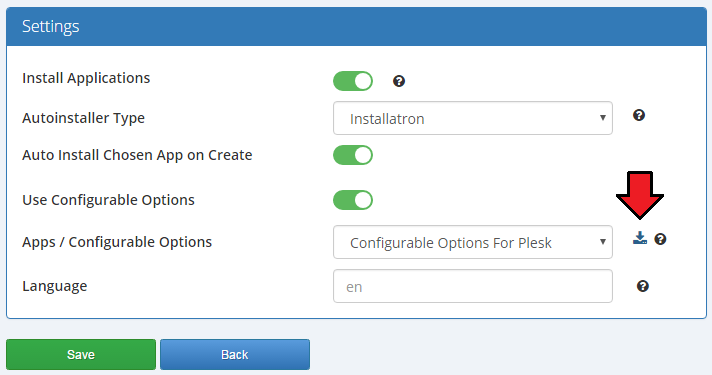This screenshot has width=712, height=375.
Task: Click the arrow on the Installatron select box
Action: point(603,118)
